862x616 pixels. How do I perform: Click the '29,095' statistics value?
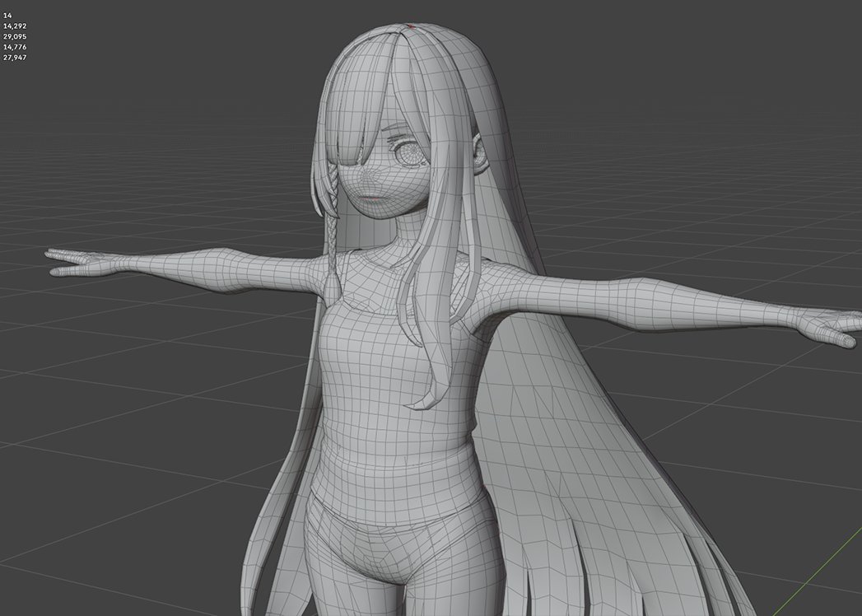click(15, 36)
